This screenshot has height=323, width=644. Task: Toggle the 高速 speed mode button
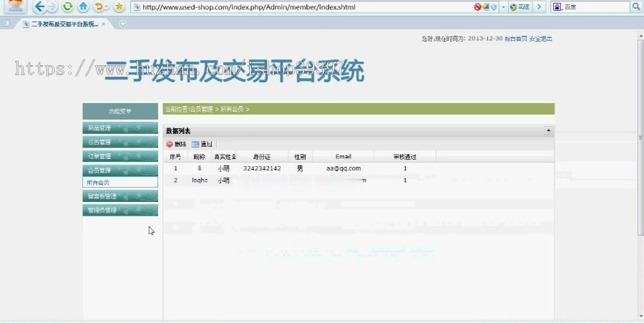(x=519, y=7)
